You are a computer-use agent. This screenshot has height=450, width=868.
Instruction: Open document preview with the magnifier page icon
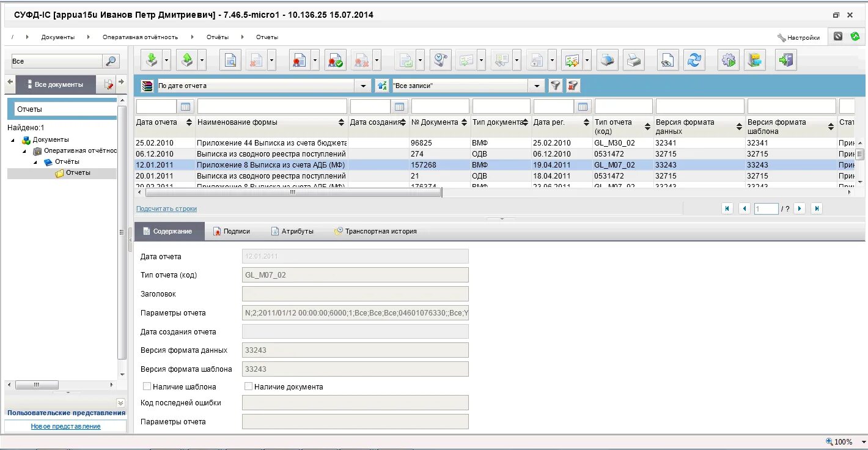[x=230, y=60]
